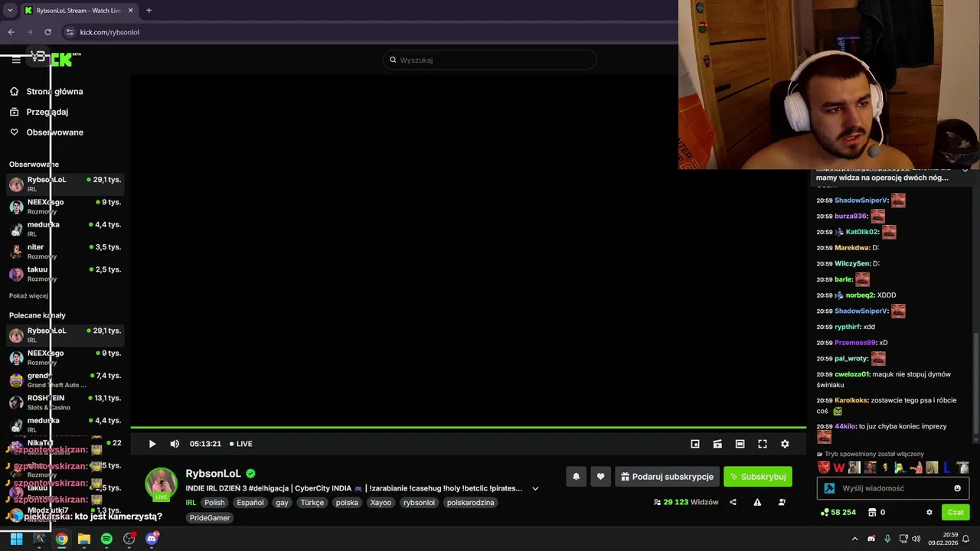
Task: Select the Xayoo tag
Action: pyautogui.click(x=381, y=503)
